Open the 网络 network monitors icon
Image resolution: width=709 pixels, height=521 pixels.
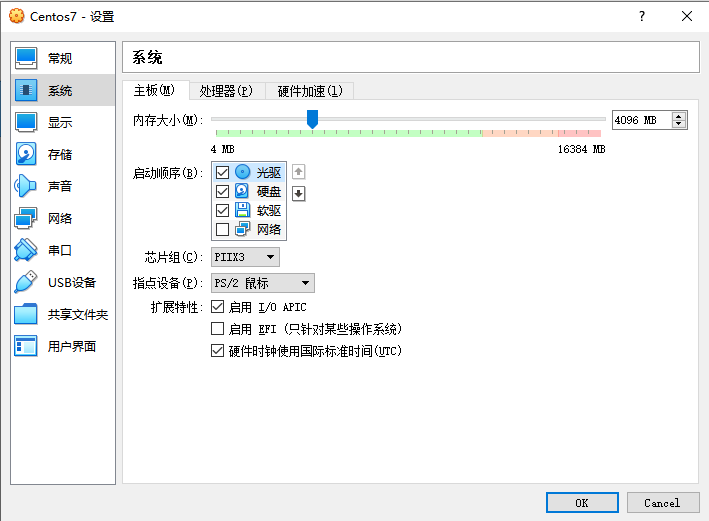click(x=26, y=218)
